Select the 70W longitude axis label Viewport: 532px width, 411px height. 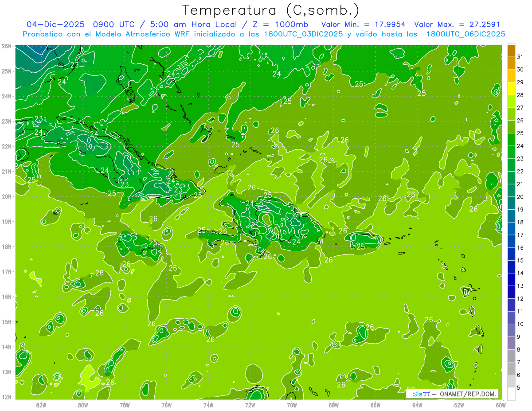tap(292, 404)
